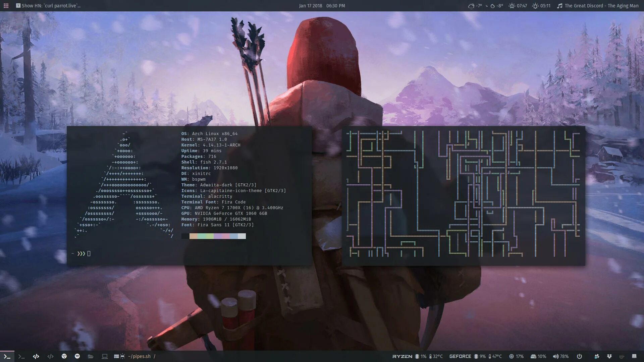Click the Slack tray icon

(x=597, y=356)
